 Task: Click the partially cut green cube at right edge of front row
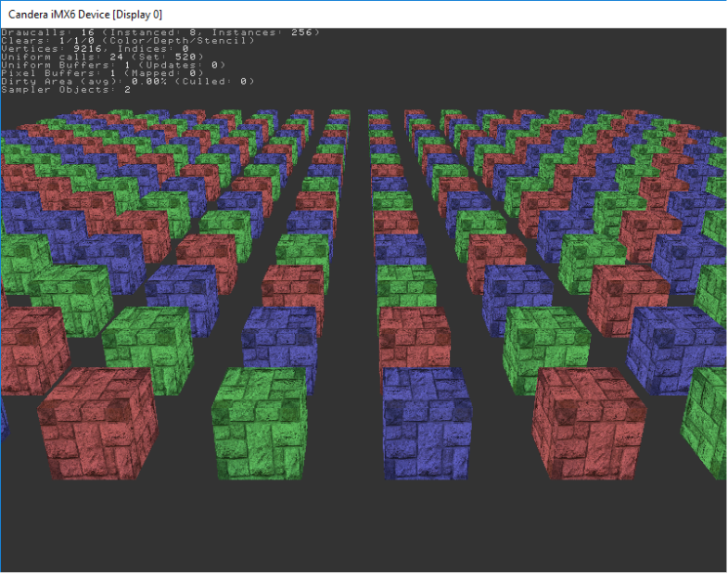click(x=706, y=423)
